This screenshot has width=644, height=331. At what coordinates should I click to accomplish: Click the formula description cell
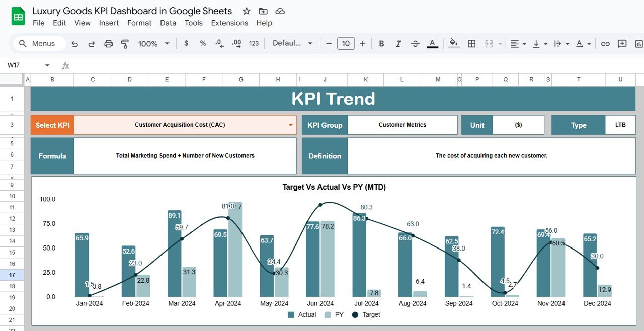pyautogui.click(x=185, y=156)
